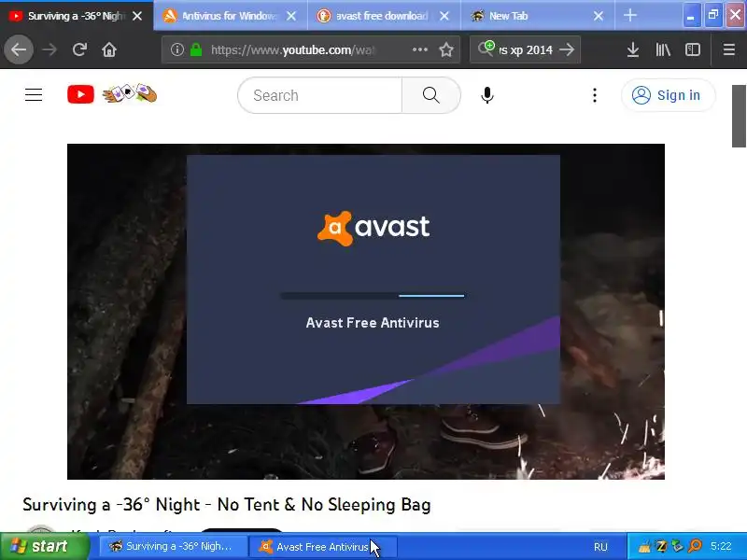Open the browser downloads panel
Screen dimensions: 747x560
pos(633,49)
